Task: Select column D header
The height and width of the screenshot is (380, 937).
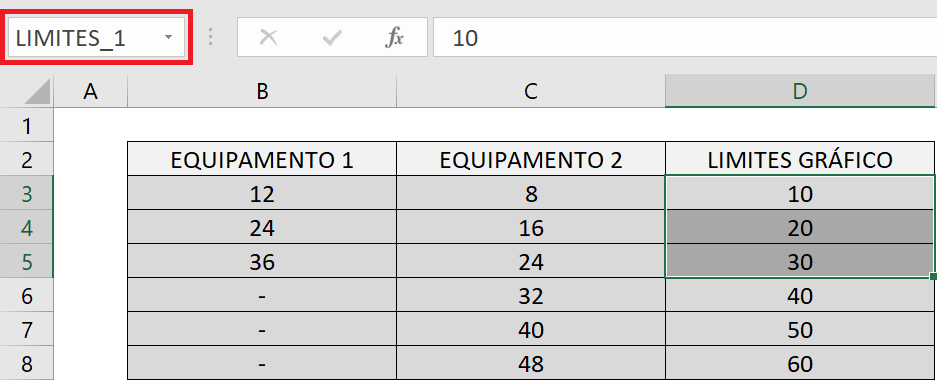Action: click(x=800, y=91)
